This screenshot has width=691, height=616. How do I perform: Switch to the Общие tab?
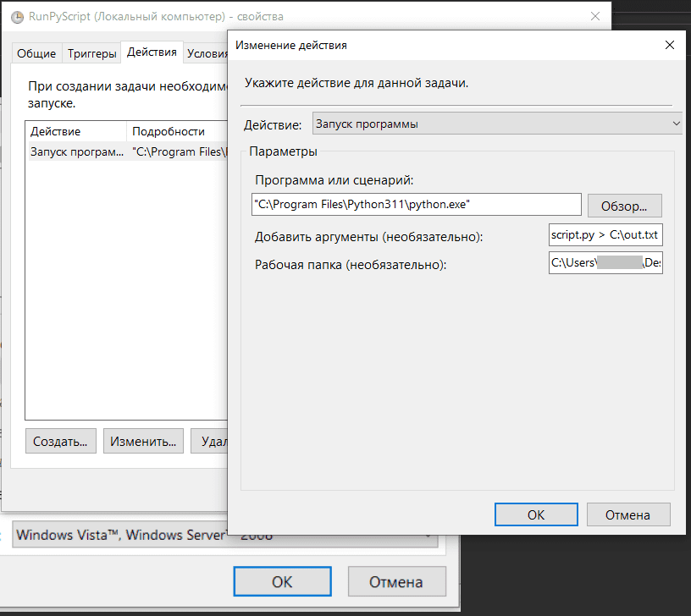pyautogui.click(x=36, y=53)
